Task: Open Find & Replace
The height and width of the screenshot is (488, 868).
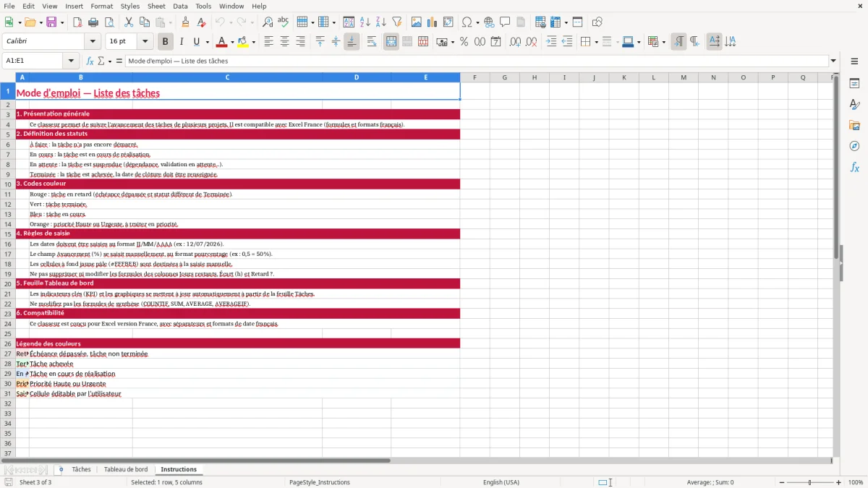Action: coord(268,22)
